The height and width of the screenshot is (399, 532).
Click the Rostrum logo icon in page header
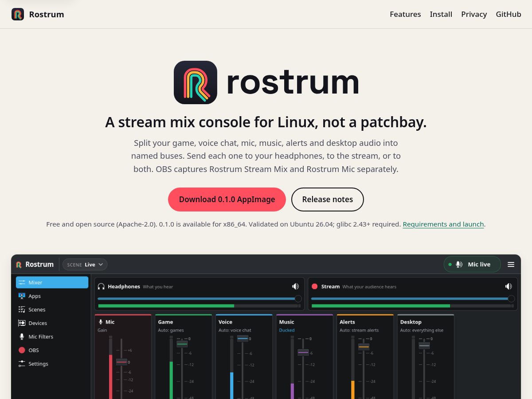[18, 14]
